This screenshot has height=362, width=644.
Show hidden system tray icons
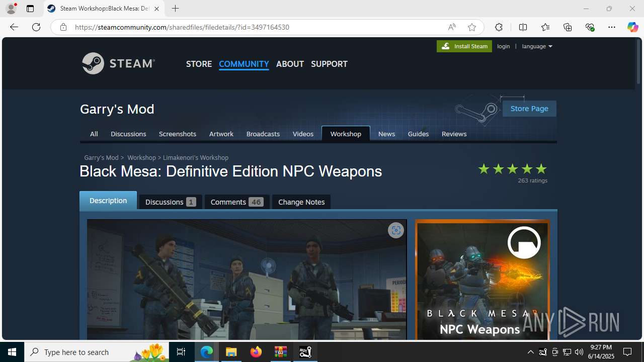pyautogui.click(x=531, y=352)
